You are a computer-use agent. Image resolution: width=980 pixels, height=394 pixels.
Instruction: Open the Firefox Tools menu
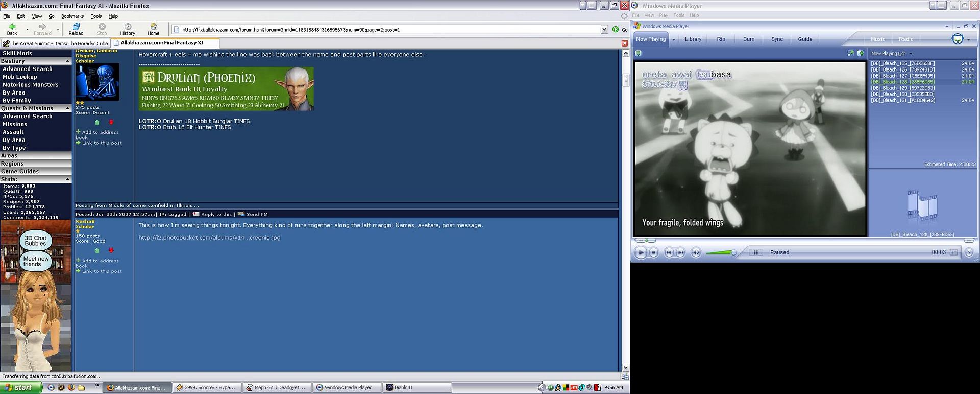pyautogui.click(x=96, y=16)
